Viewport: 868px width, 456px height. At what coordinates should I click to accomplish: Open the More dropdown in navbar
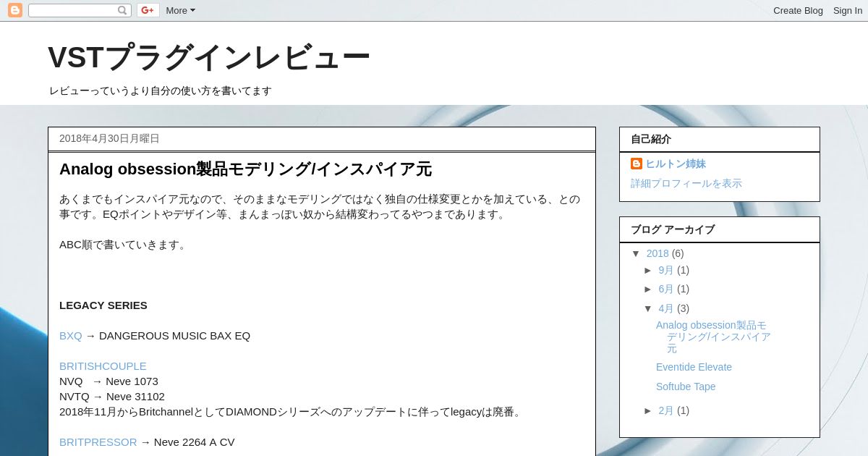(x=180, y=10)
